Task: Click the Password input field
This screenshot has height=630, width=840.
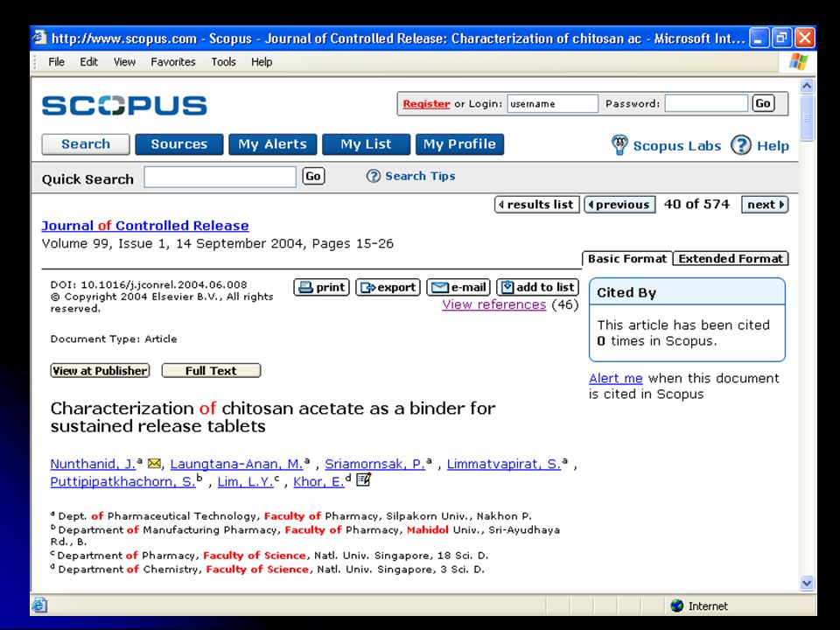Action: click(706, 103)
